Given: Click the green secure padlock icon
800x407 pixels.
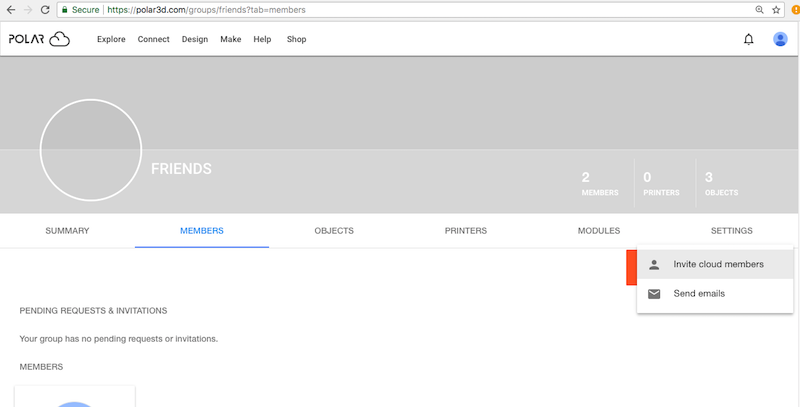Looking at the screenshot, I should click(x=64, y=10).
